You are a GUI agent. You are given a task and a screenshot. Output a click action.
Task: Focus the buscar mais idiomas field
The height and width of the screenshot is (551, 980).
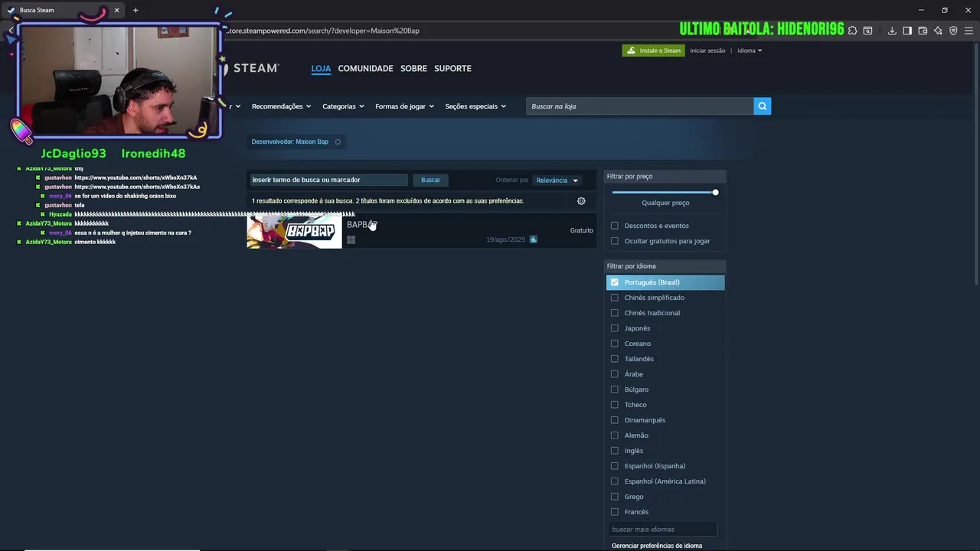click(x=663, y=530)
